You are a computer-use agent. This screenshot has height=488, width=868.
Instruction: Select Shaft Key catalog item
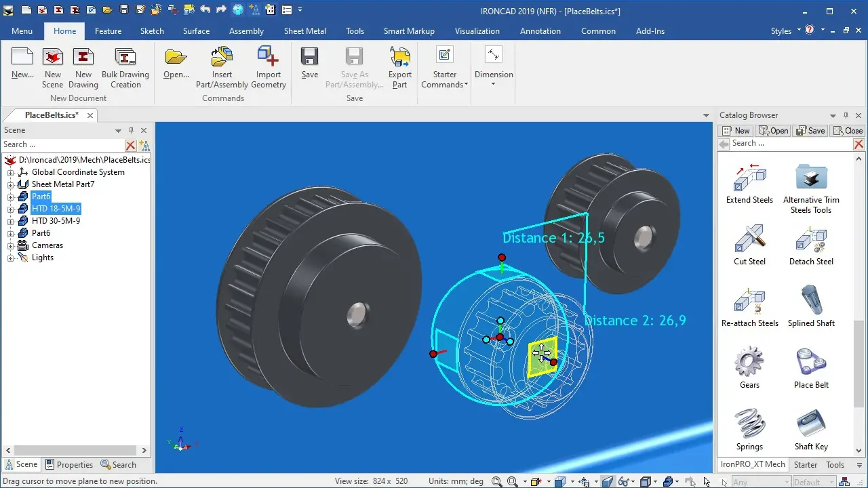point(811,430)
